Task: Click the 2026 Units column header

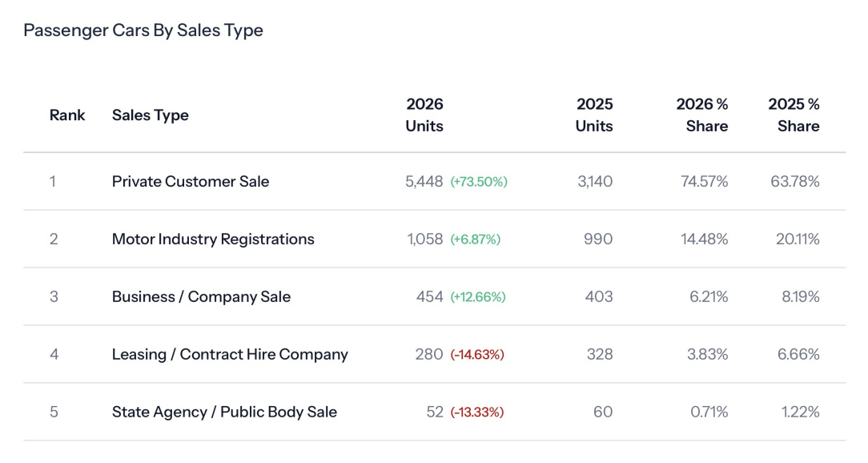Action: 424,115
